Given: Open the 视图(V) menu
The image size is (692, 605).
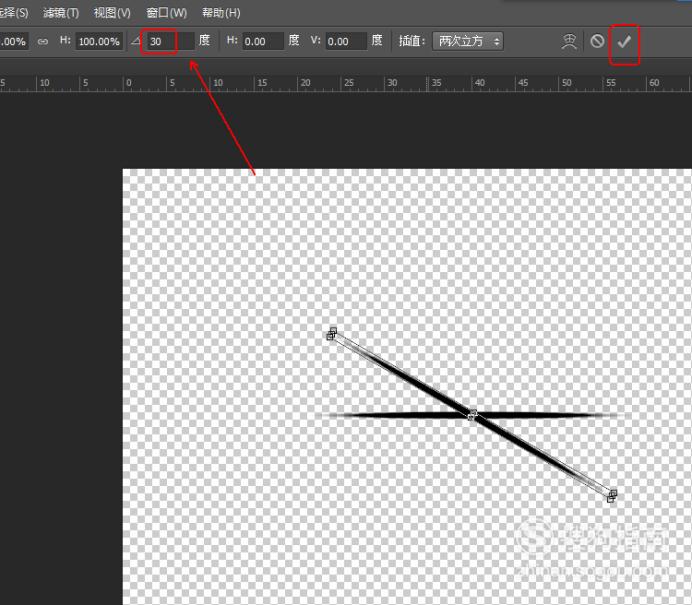Looking at the screenshot, I should [x=112, y=13].
